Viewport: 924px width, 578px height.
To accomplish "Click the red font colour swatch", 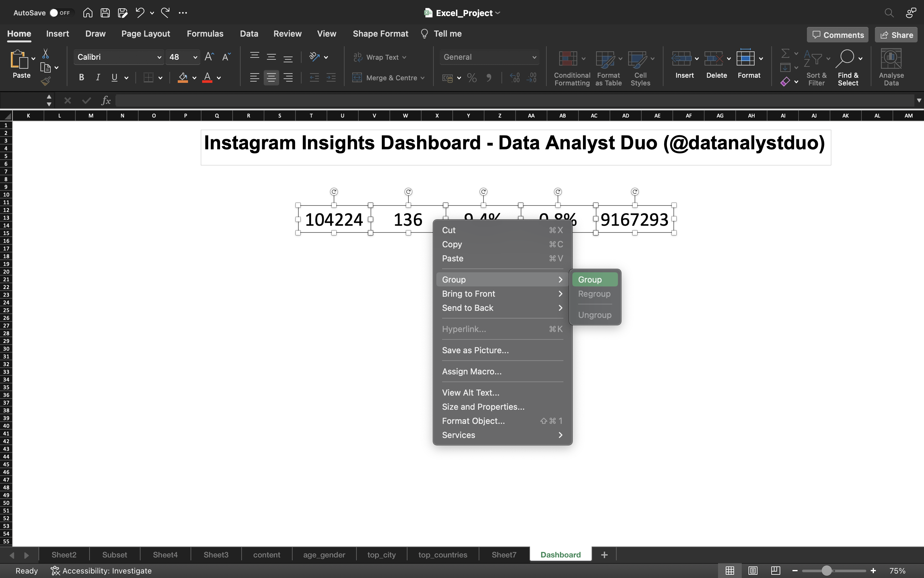I will (207, 78).
